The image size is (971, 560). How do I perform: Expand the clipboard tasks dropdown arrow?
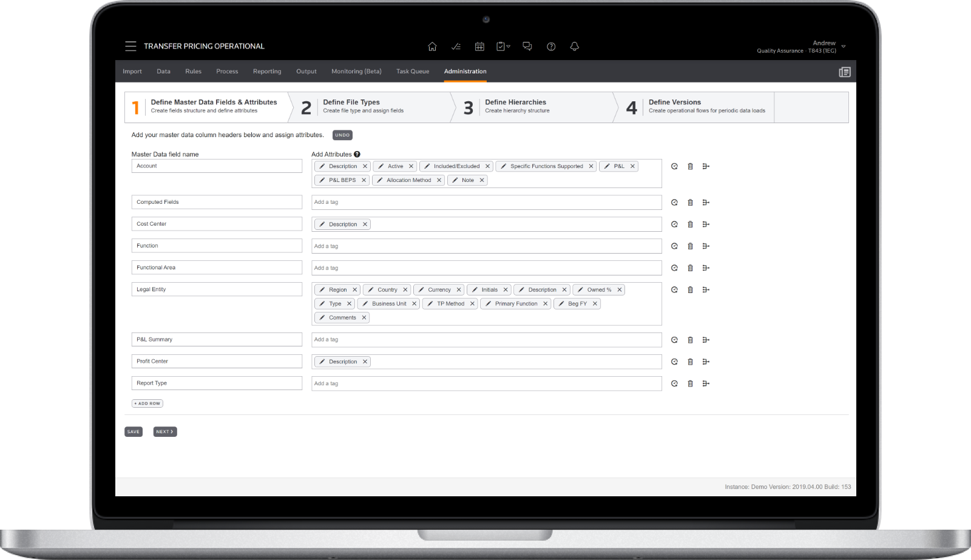[509, 47]
